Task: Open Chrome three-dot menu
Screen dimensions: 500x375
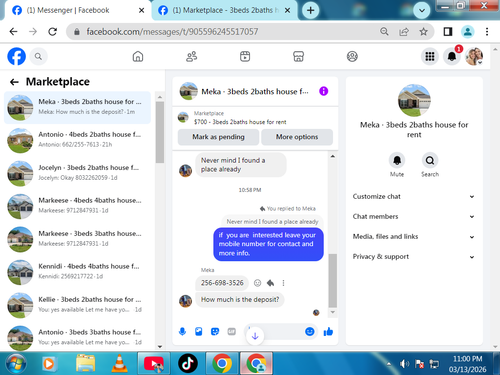Action: [x=487, y=32]
